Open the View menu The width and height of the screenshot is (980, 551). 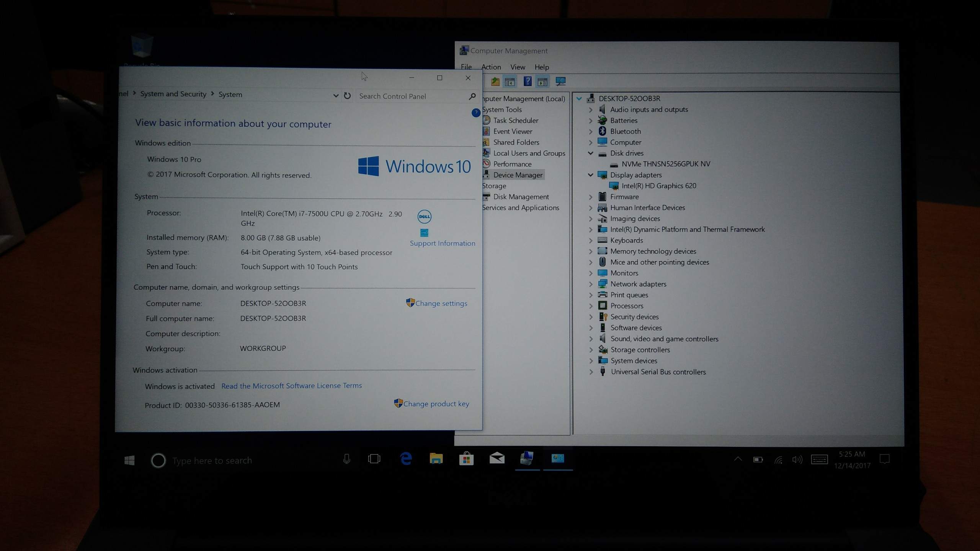point(518,67)
